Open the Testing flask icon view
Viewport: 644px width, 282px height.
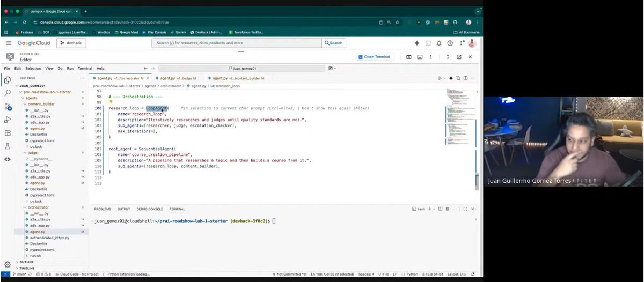point(8,146)
